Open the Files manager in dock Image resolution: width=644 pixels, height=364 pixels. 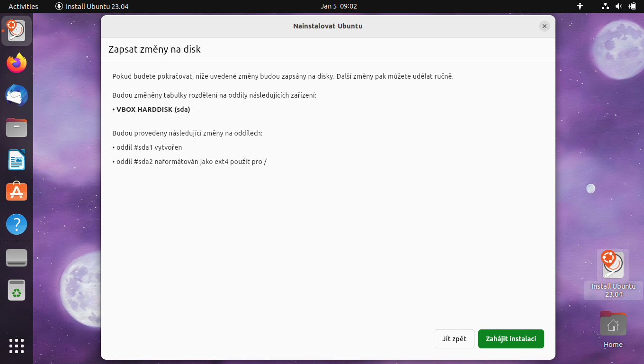pos(17,127)
